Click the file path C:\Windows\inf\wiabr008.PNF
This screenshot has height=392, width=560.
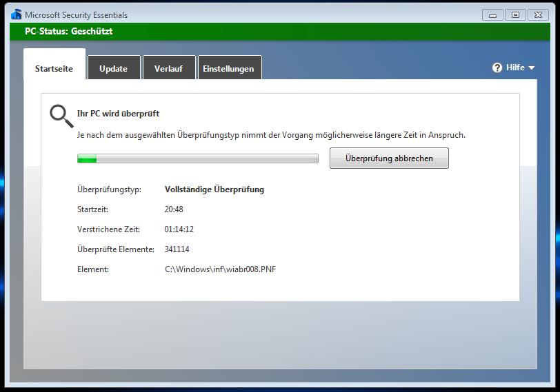[x=221, y=269]
